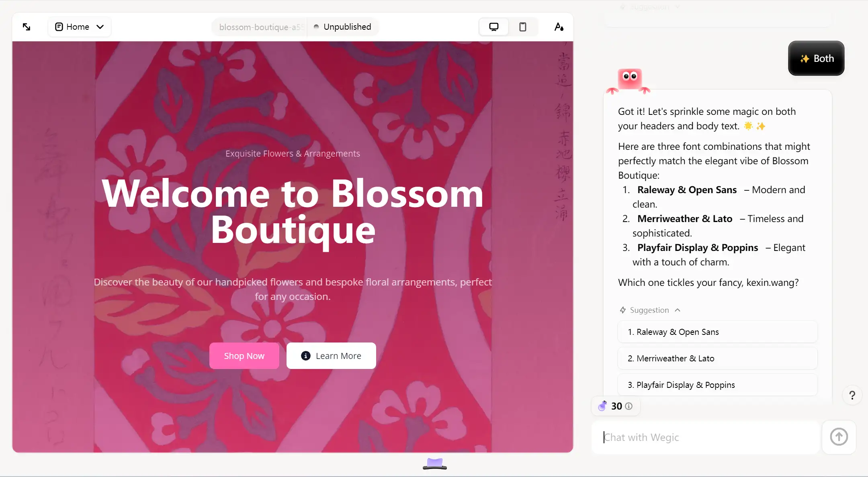The width and height of the screenshot is (868, 477).
Task: Expand preview to fullscreen with diagonal arrows icon
Action: click(27, 26)
